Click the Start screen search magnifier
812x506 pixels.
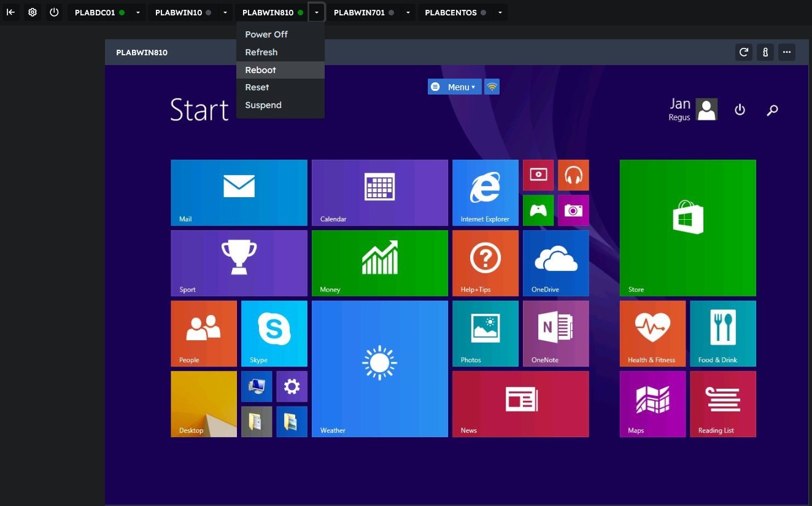773,110
